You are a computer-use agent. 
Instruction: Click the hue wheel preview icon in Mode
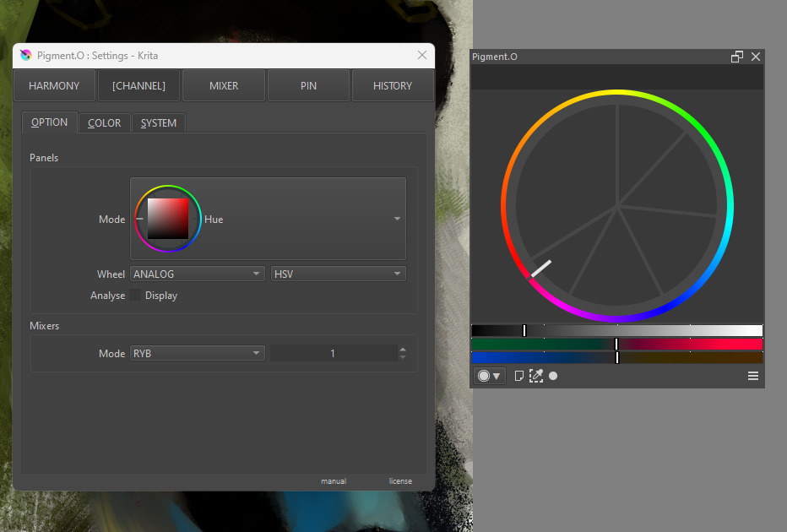pos(168,219)
